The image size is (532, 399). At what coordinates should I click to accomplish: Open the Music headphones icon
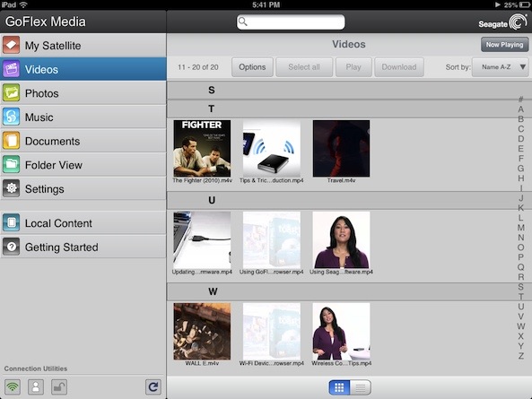(x=11, y=117)
